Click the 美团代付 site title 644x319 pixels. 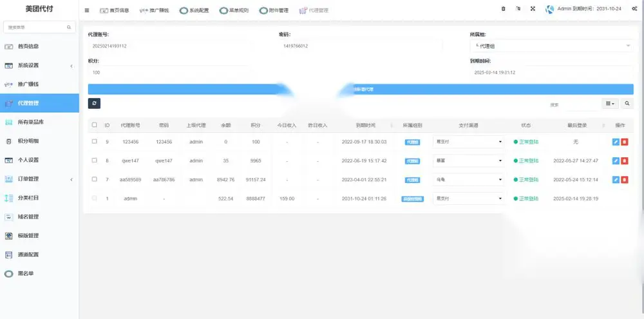[39, 8]
